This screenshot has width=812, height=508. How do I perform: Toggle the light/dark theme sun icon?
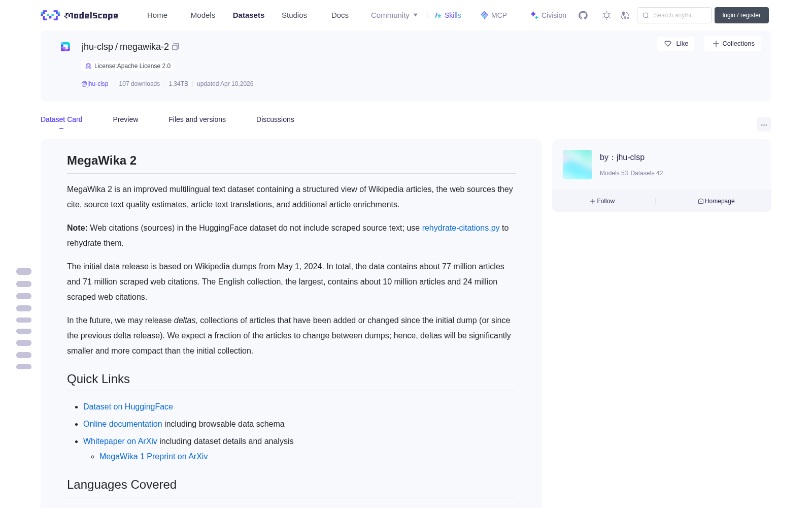coord(606,15)
